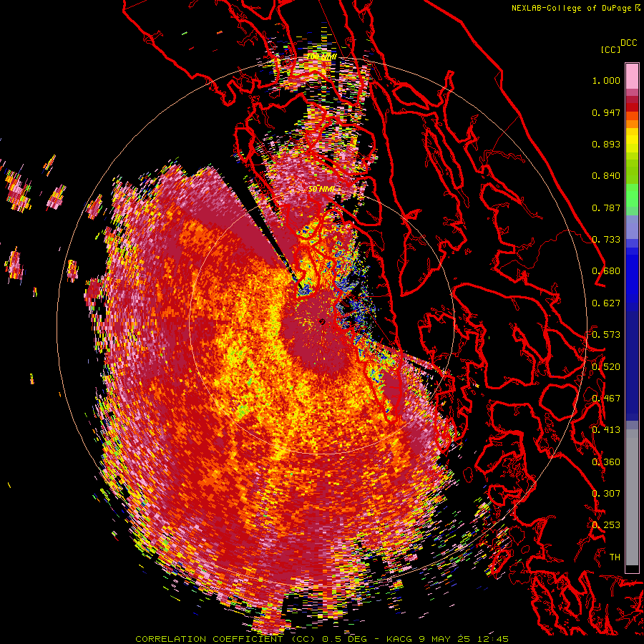Click the 0.627 scale value
The width and height of the screenshot is (644, 644).
(x=606, y=303)
